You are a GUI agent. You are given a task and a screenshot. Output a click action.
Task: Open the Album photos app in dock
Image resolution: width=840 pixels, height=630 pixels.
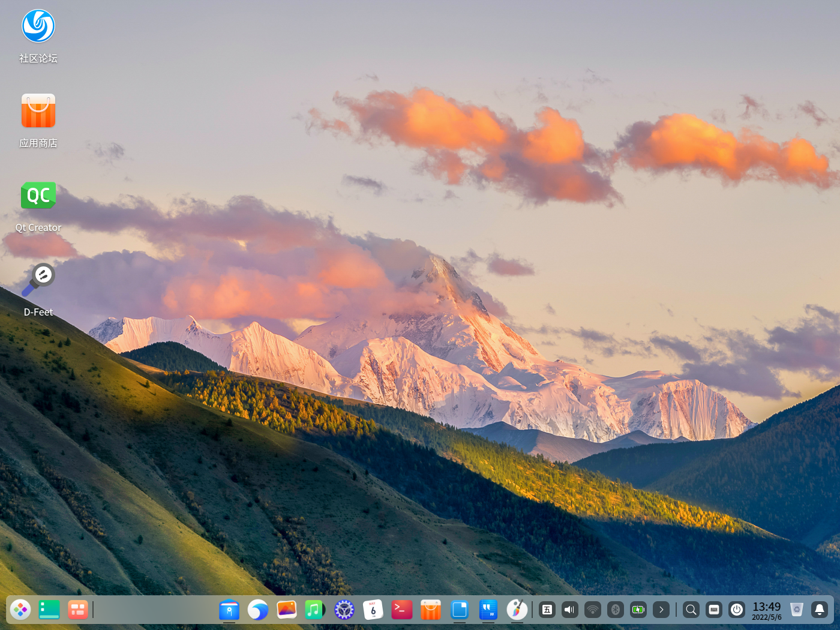[287, 610]
